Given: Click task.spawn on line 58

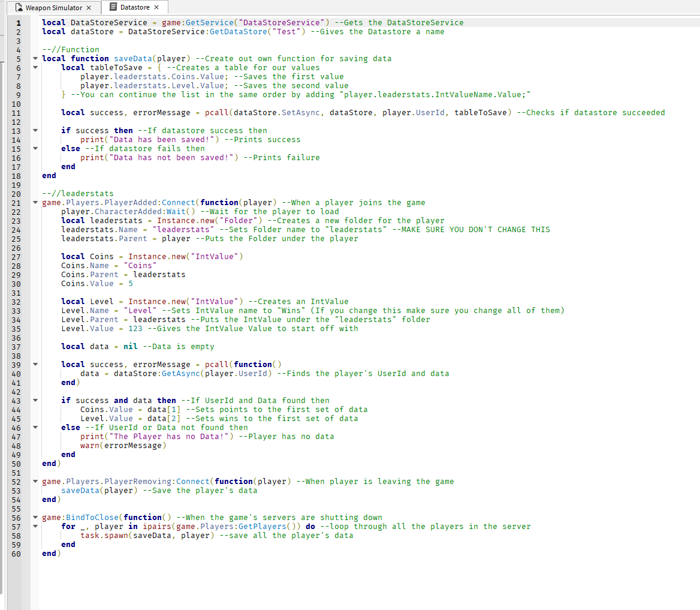Looking at the screenshot, I should (104, 536).
